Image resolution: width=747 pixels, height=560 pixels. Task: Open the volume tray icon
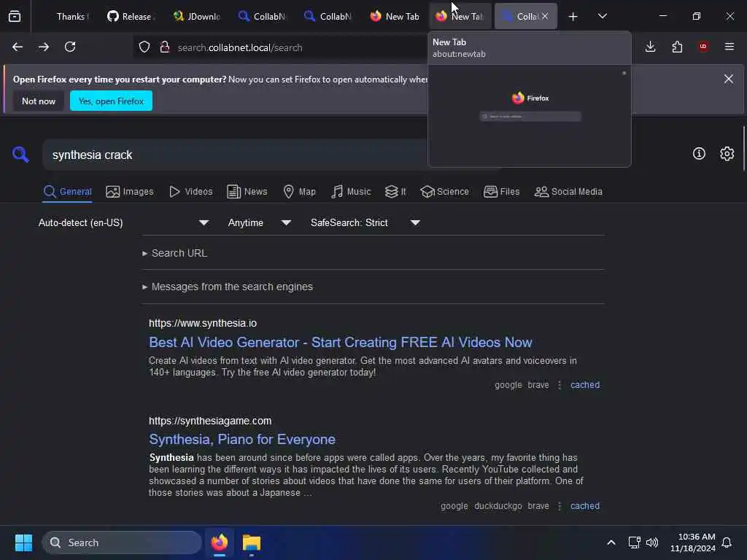(651, 542)
